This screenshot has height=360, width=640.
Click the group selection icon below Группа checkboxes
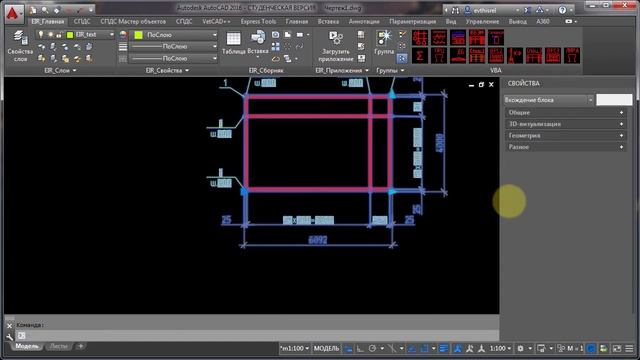[x=402, y=58]
